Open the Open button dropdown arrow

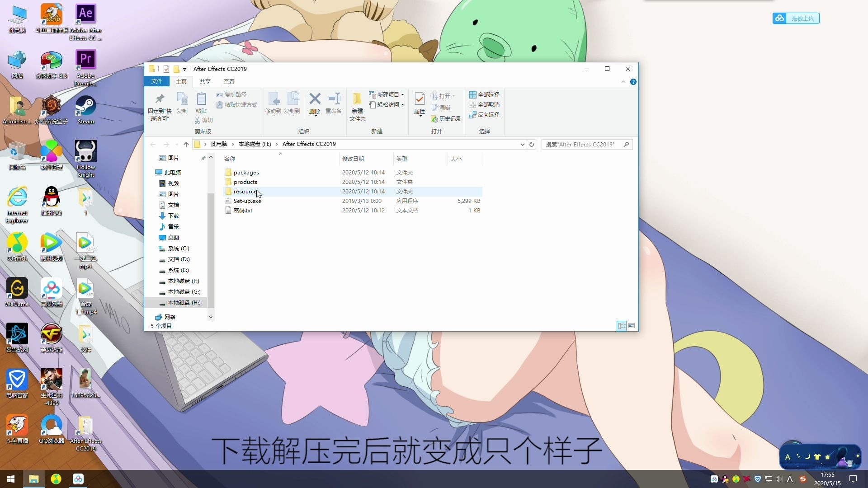[453, 96]
